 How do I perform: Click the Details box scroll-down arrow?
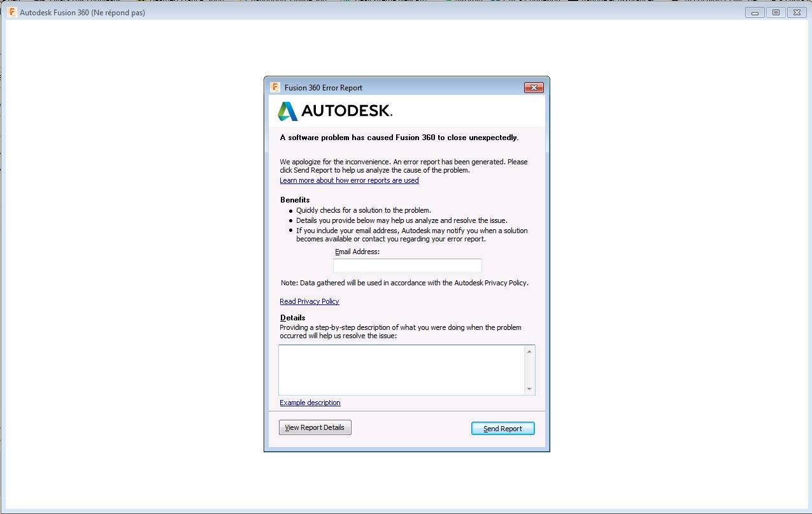pos(529,389)
